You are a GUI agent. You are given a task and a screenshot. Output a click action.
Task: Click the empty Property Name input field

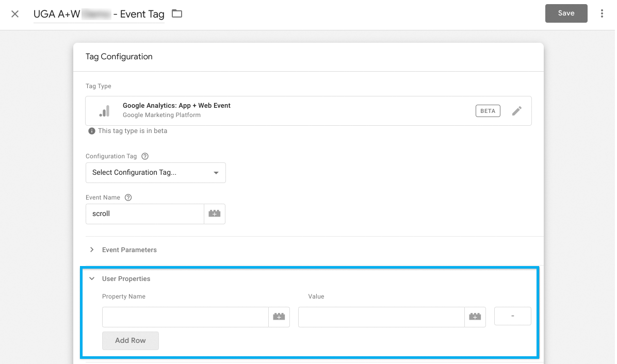(185, 317)
